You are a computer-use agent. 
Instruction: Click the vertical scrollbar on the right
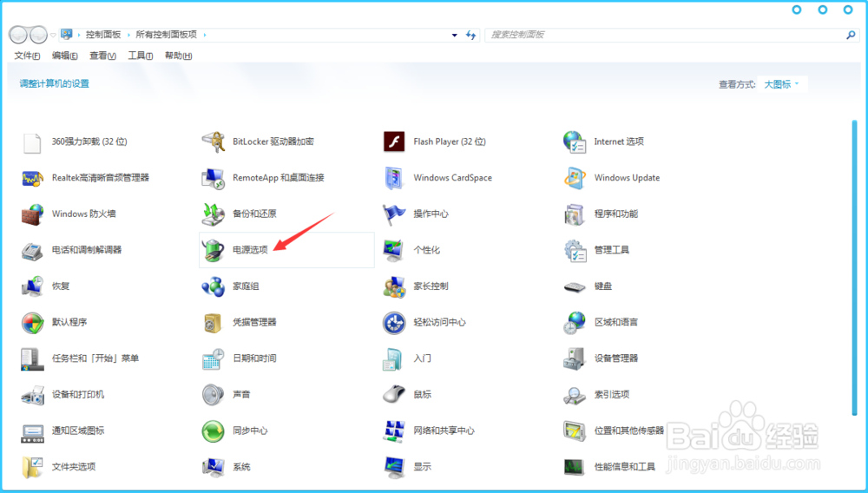tap(855, 268)
